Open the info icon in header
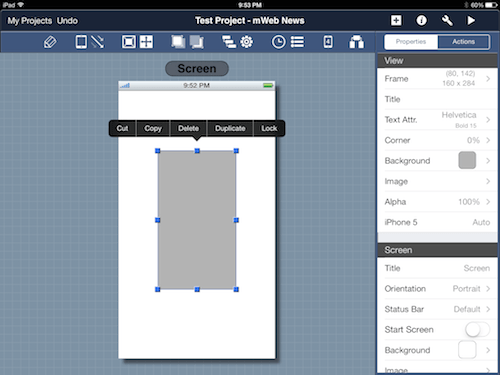This screenshot has width=500, height=375. coord(421,21)
